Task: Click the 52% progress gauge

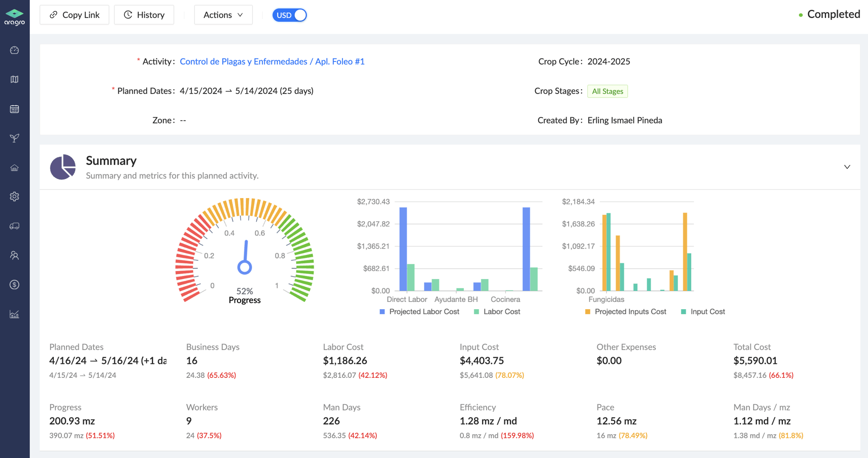Action: point(244,267)
